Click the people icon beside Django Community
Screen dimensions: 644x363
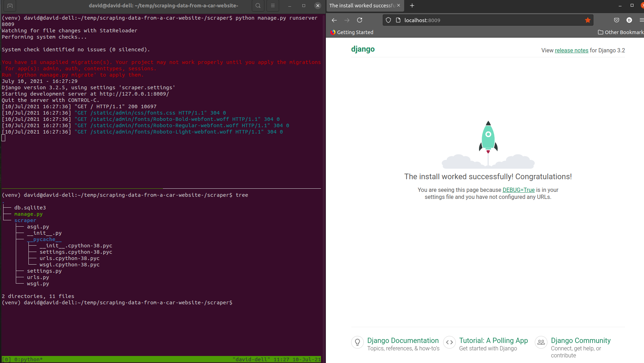coord(541,342)
